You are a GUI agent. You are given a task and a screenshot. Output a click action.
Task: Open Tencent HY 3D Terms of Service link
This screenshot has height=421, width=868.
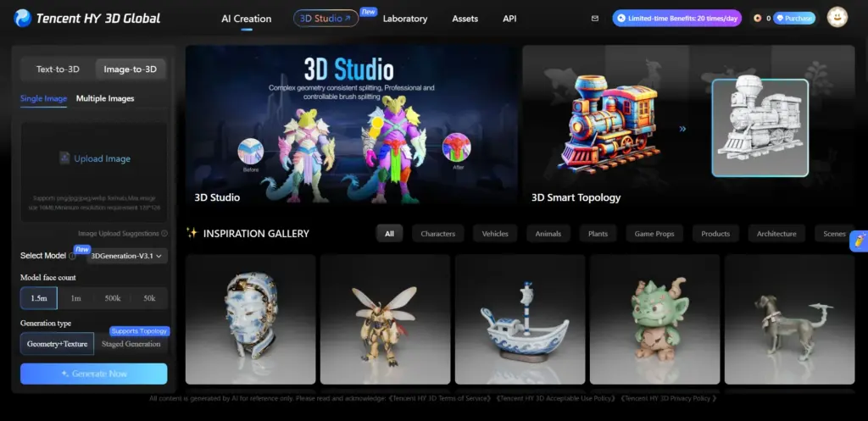click(x=441, y=398)
